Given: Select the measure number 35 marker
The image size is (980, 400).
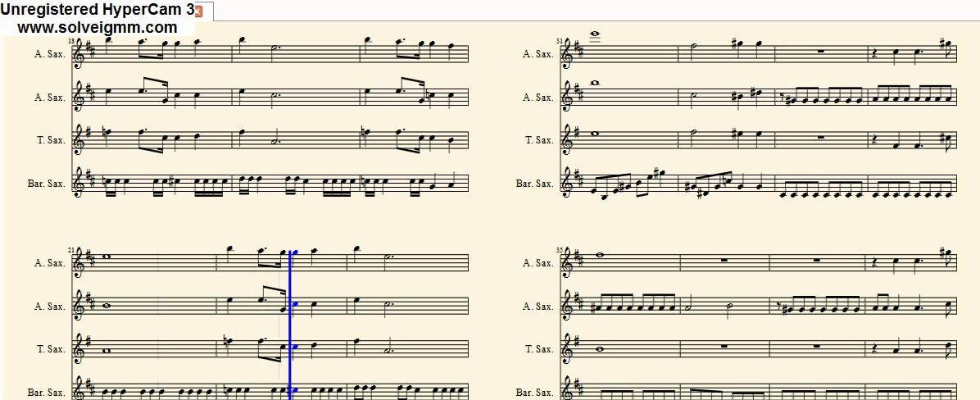Looking at the screenshot, I should (560, 250).
